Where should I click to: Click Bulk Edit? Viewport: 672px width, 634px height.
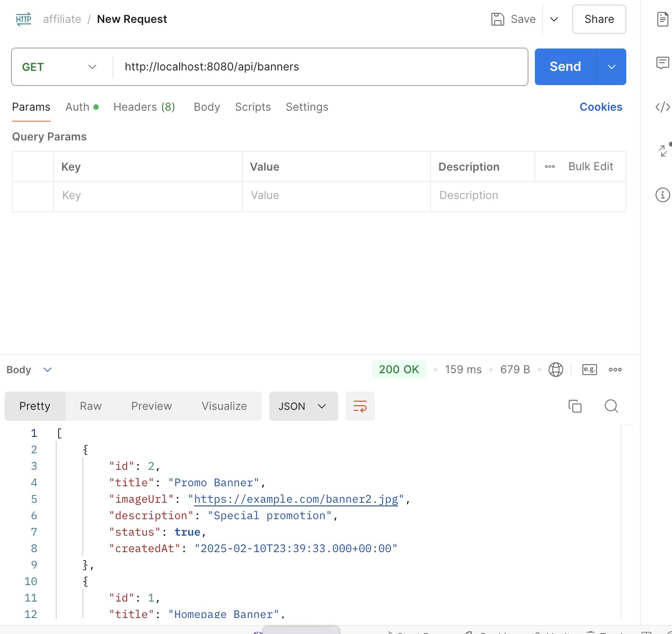[x=591, y=167]
